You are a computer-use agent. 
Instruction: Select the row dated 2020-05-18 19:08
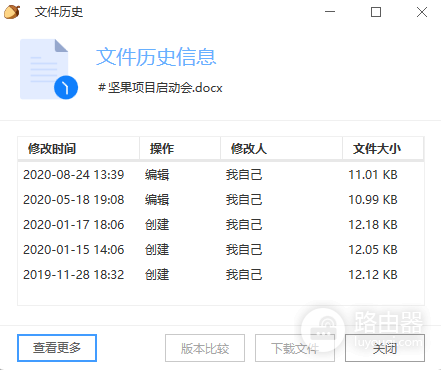tap(221, 200)
